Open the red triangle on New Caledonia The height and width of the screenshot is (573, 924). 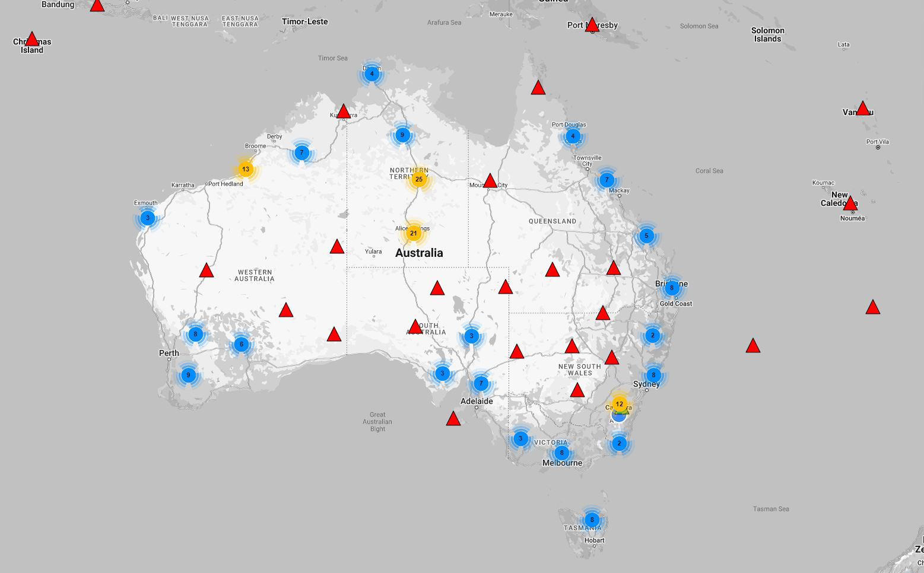pyautogui.click(x=850, y=203)
